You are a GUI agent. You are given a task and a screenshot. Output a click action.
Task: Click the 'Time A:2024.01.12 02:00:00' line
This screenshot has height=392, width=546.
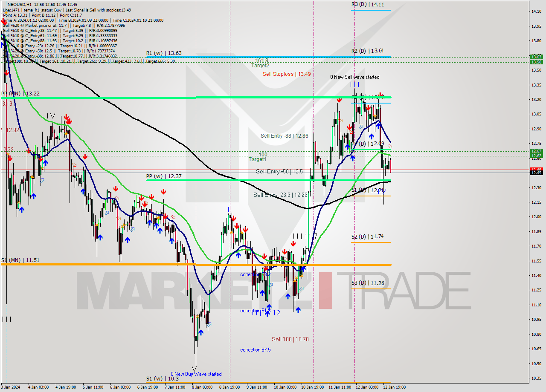[28, 20]
